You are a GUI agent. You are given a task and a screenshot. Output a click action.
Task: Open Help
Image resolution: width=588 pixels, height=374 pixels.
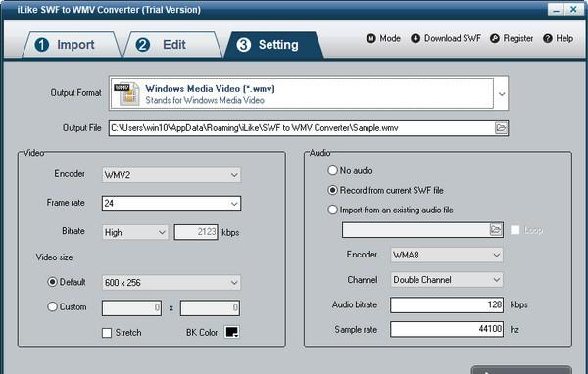coord(559,38)
